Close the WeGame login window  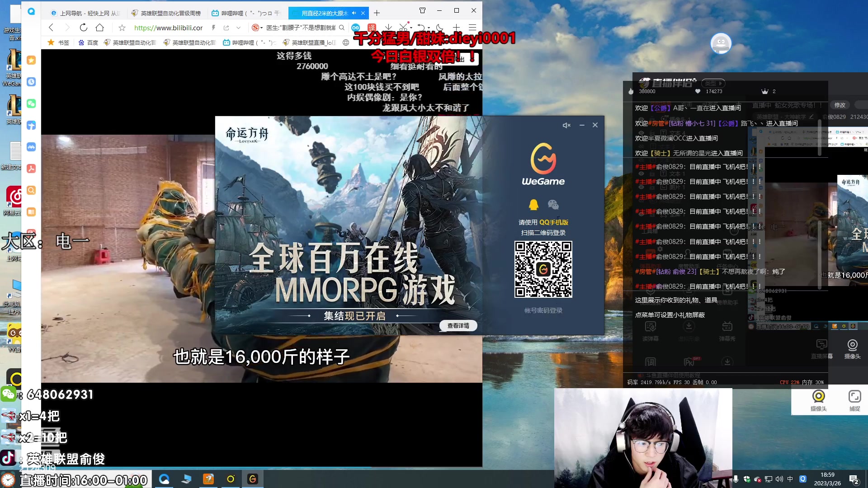(x=595, y=125)
